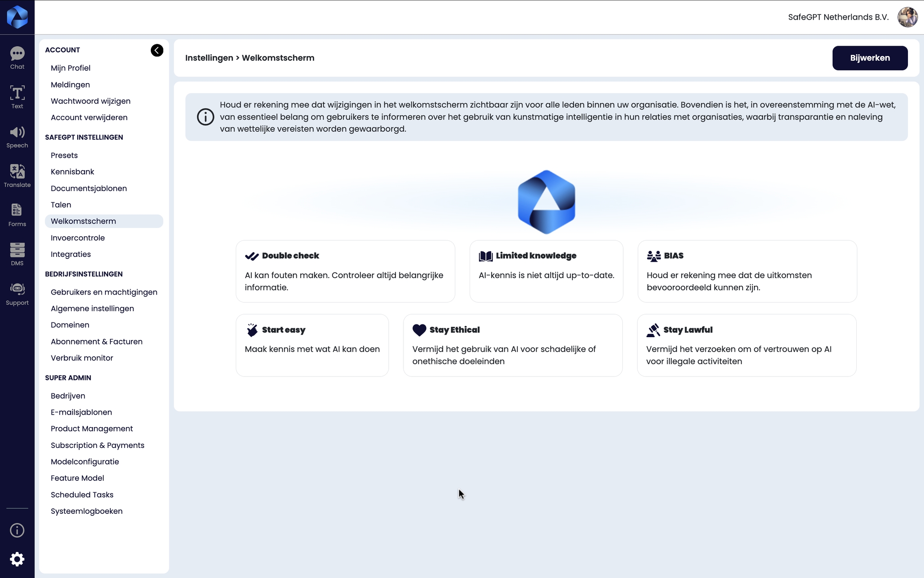The width and height of the screenshot is (924, 578).
Task: Open Gebruikers en machtigingen
Action: coord(104,292)
